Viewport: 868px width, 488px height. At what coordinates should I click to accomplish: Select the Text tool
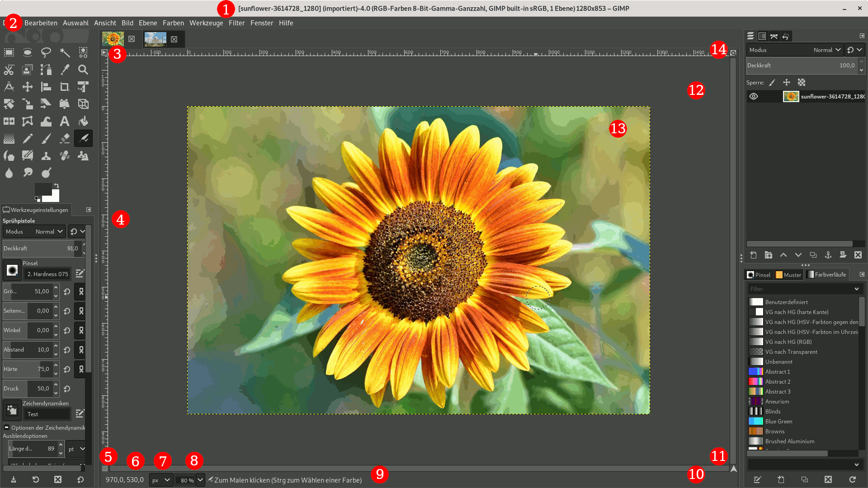(x=65, y=121)
